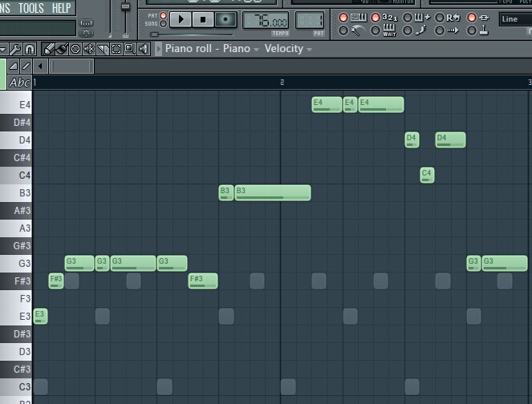Click bar 2 marker on the timeline
The height and width of the screenshot is (404, 532).
click(x=282, y=83)
